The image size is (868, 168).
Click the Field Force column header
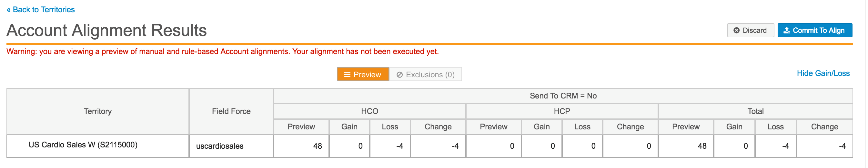(x=231, y=112)
